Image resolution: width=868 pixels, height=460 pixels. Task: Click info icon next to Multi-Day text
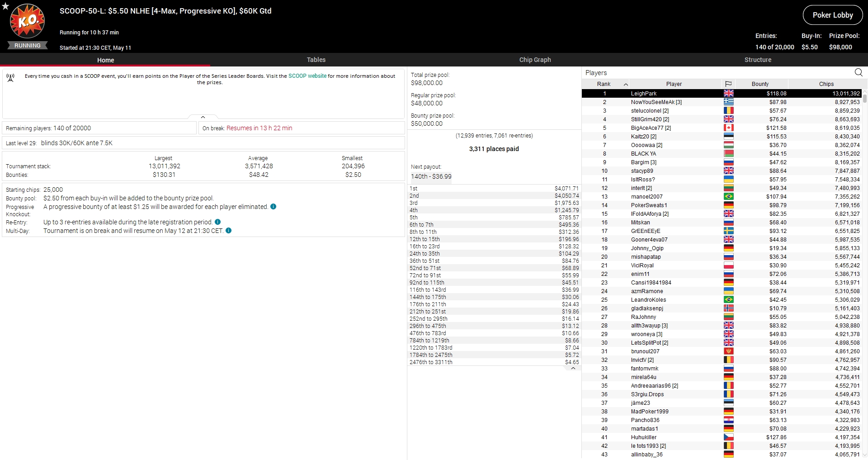tap(228, 231)
